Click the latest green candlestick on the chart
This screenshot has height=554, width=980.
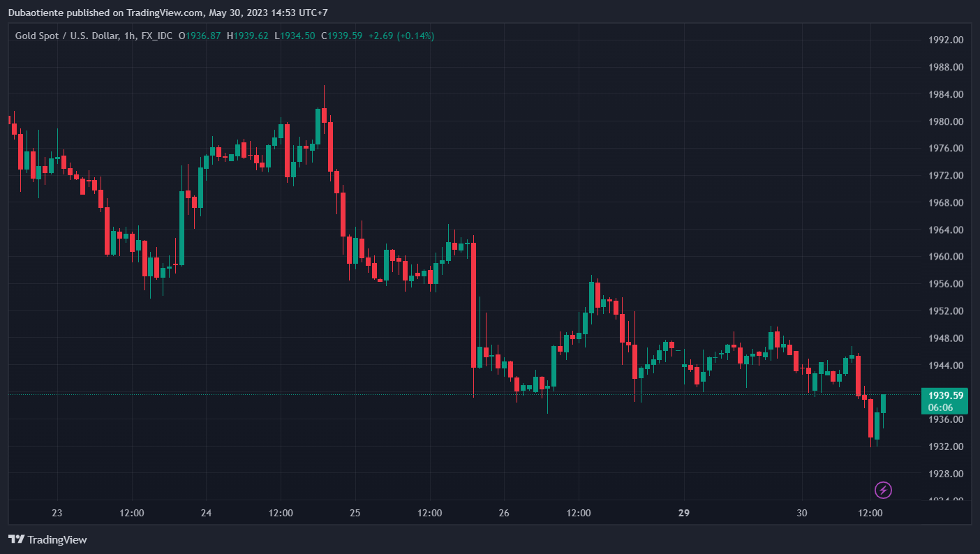coord(883,403)
